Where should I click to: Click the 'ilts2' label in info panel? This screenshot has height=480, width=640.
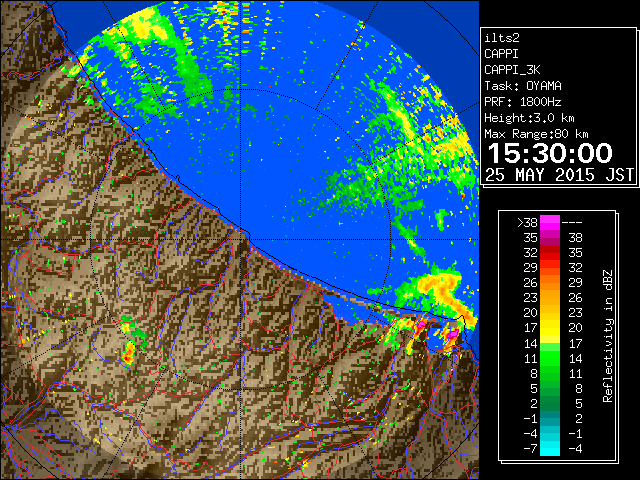[502, 38]
